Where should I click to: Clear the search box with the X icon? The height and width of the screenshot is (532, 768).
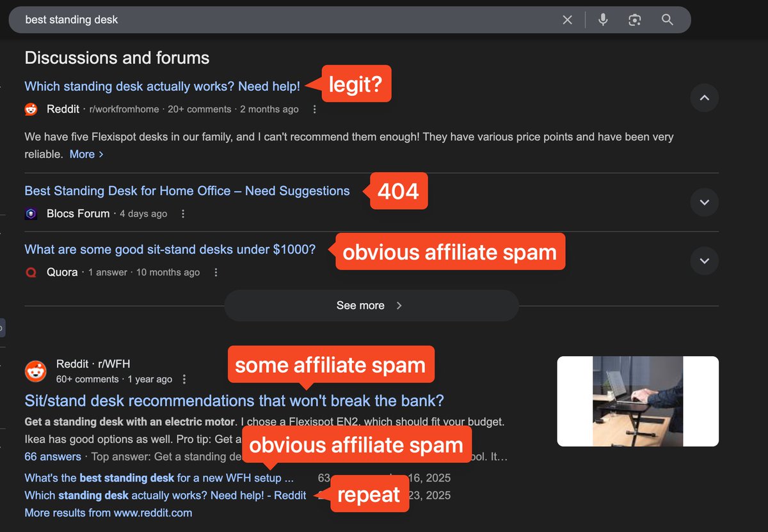[x=567, y=20]
